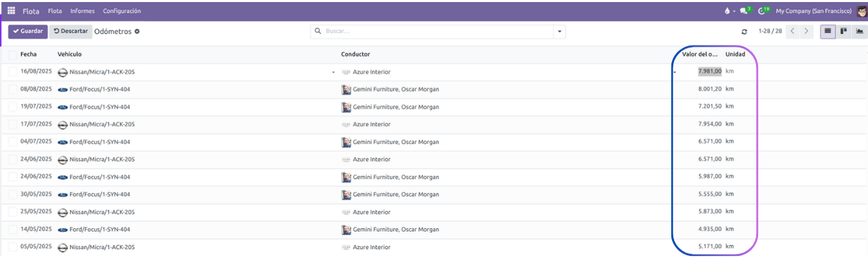This screenshot has width=868, height=275.
Task: Toggle the select-all checkbox in header
Action: (x=12, y=54)
